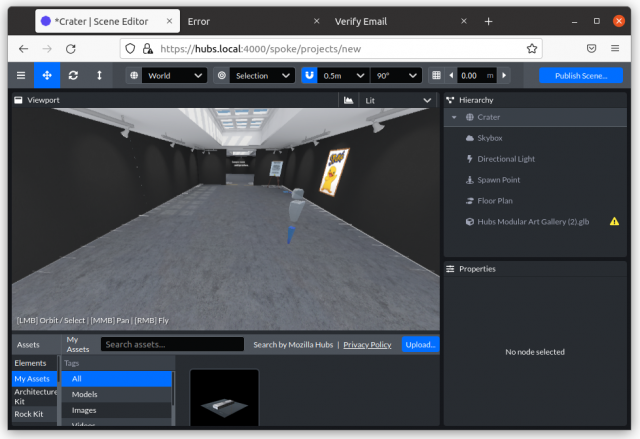Screen dimensions: 640x439
Task: Select the Scale tool
Action: tap(99, 75)
